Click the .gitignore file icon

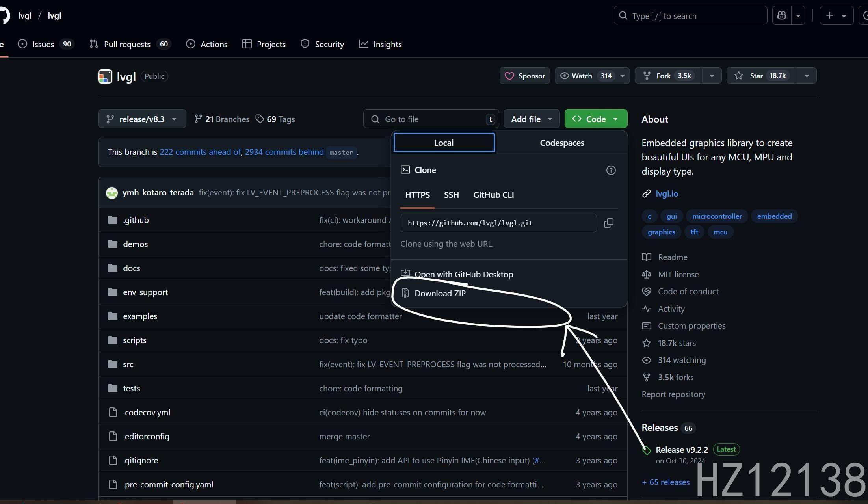coord(113,460)
